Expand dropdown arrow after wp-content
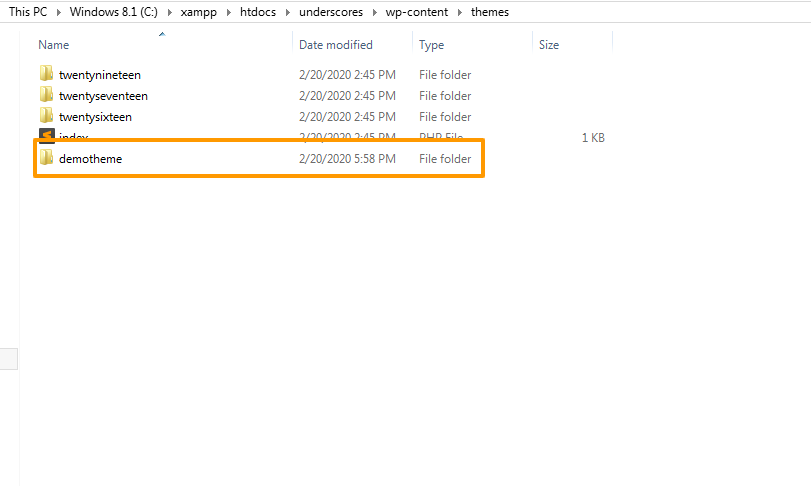The width and height of the screenshot is (811, 486). pos(459,12)
